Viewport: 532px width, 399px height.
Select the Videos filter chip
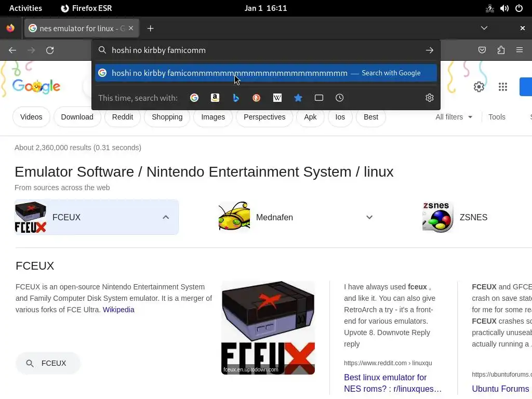point(31,117)
